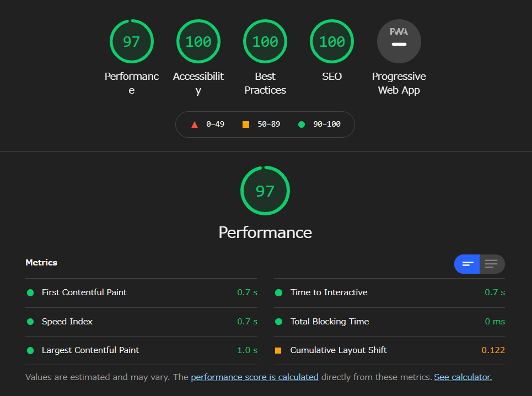Expand the Time to Interactive metric
The image size is (532, 396).
[x=329, y=292]
